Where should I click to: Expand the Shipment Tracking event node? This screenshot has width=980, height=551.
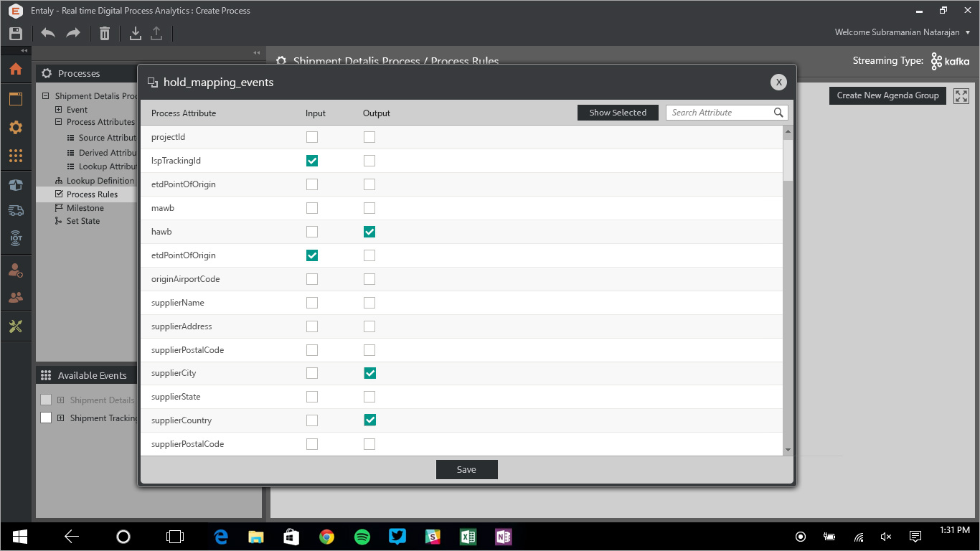(x=61, y=418)
